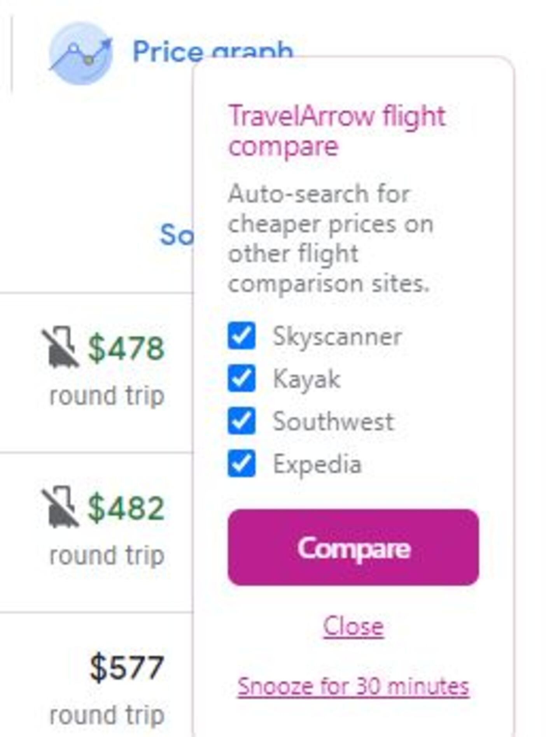Select the $478 round trip fare
The image size is (560, 737).
(126, 348)
